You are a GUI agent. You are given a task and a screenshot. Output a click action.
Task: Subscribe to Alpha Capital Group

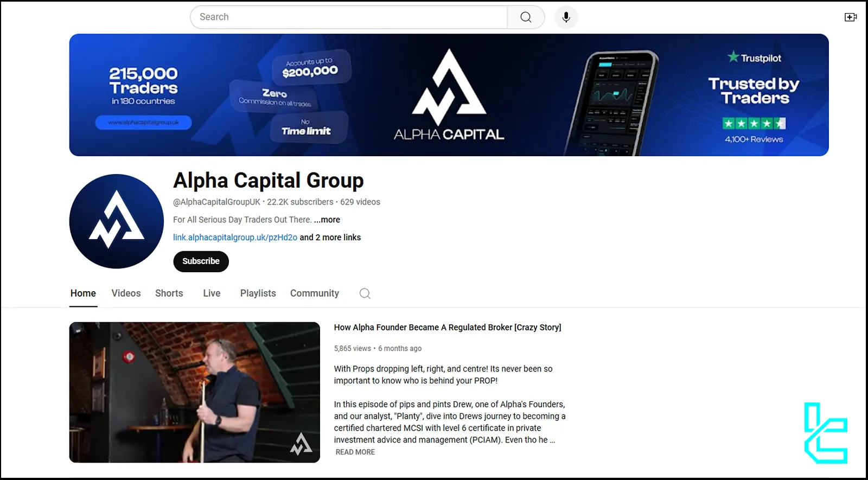pos(201,261)
